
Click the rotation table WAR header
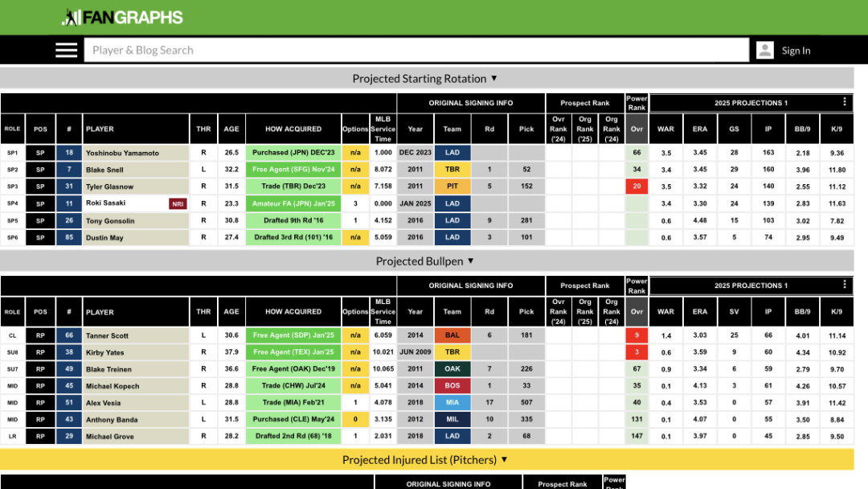tap(666, 129)
